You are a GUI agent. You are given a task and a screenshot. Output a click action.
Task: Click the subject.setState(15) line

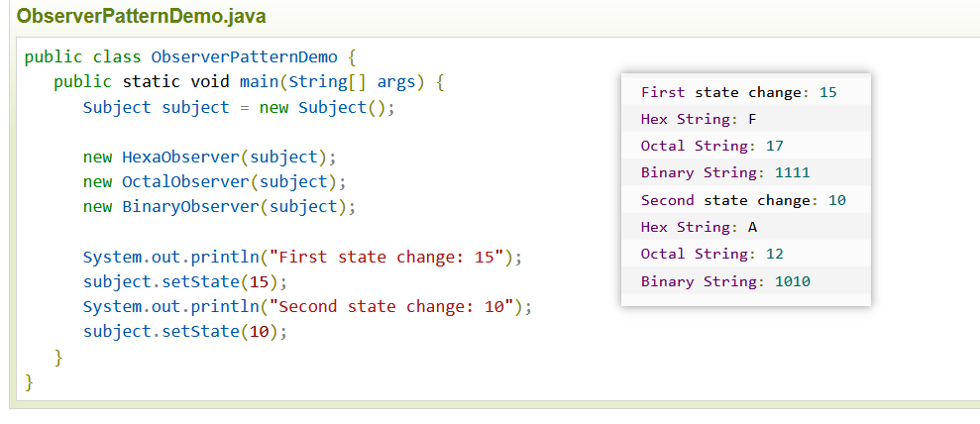click(185, 281)
